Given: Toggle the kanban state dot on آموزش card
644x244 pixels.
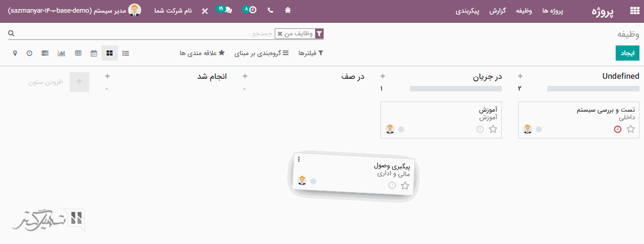Looking at the screenshot, I should pos(401,129).
